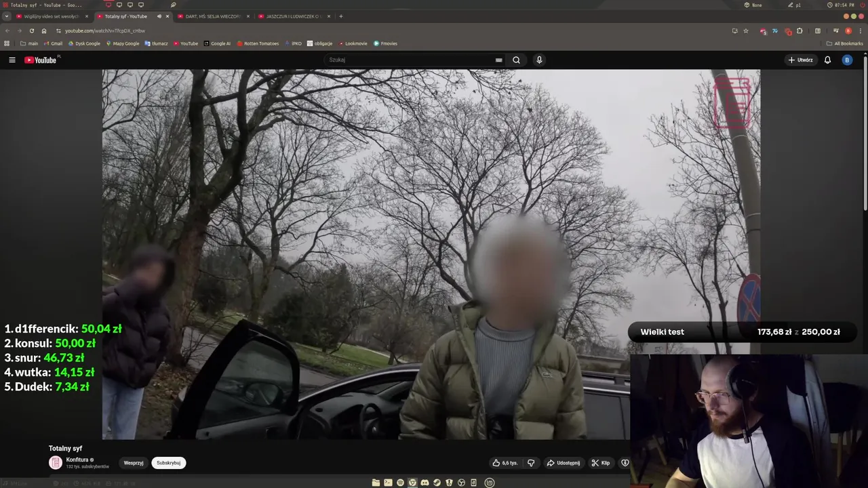Image resolution: width=868 pixels, height=488 pixels.
Task: Open Gmail bookmark
Action: tap(53, 43)
